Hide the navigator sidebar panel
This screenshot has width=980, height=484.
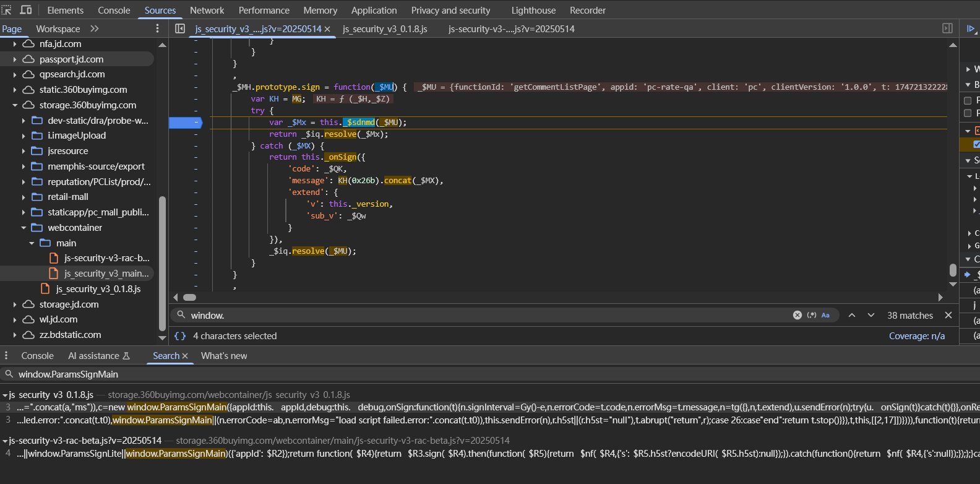point(180,28)
